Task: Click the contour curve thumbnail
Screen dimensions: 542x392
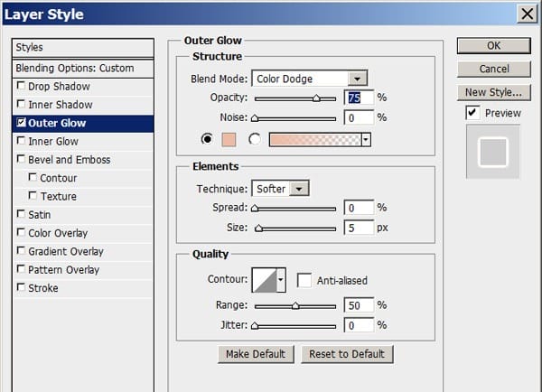Action: coord(265,280)
